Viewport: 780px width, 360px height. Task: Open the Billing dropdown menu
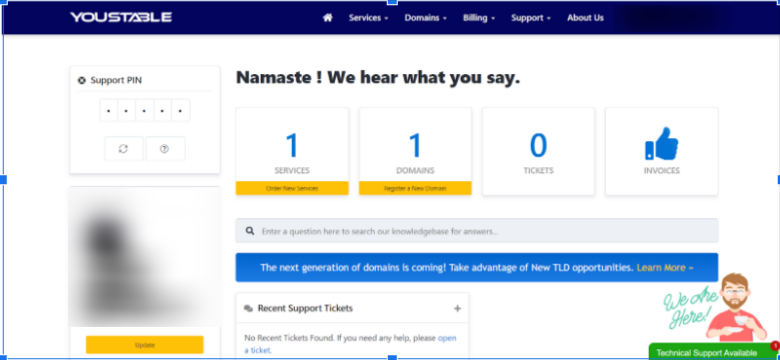[479, 18]
